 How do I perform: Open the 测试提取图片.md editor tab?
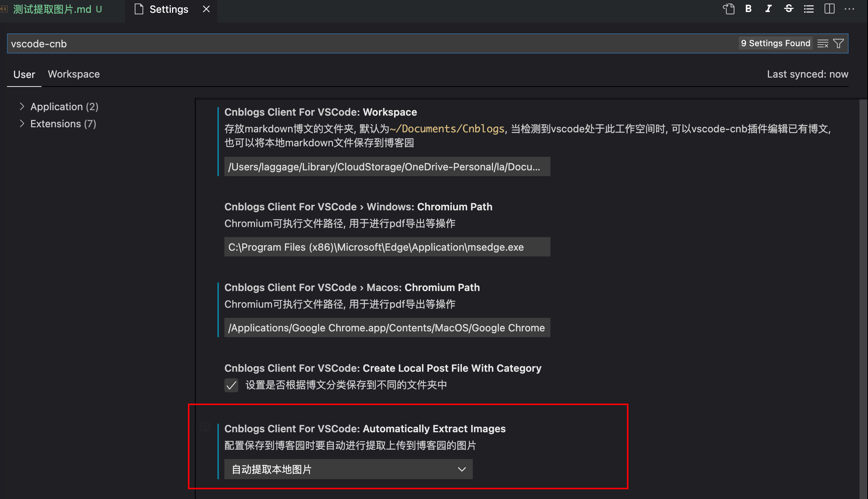point(52,9)
